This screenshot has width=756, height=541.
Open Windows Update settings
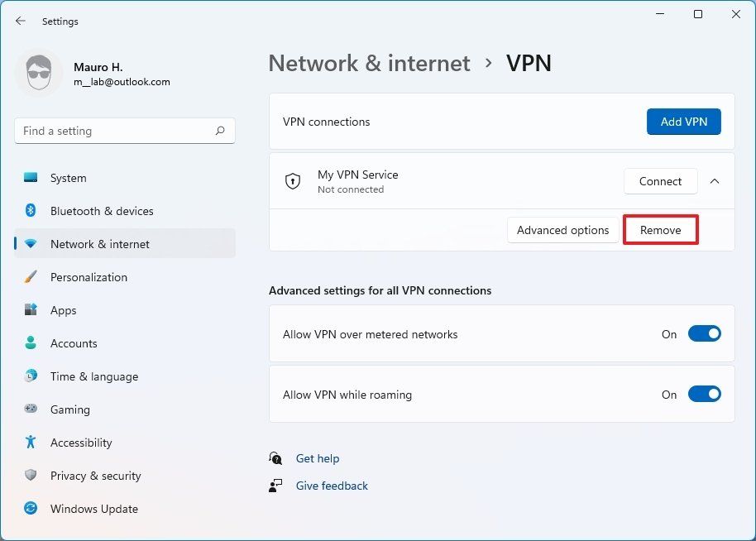pyautogui.click(x=93, y=509)
